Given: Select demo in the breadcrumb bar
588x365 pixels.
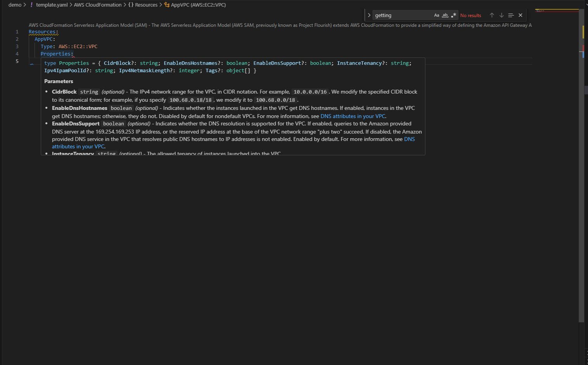Looking at the screenshot, I should click(x=15, y=5).
